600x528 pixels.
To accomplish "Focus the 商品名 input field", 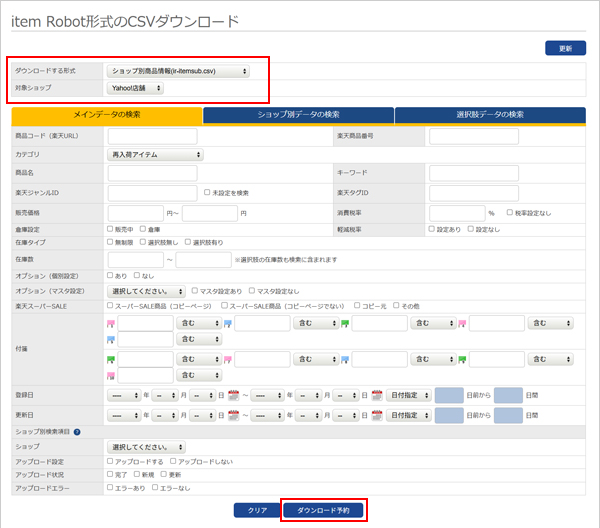I will click(x=153, y=173).
